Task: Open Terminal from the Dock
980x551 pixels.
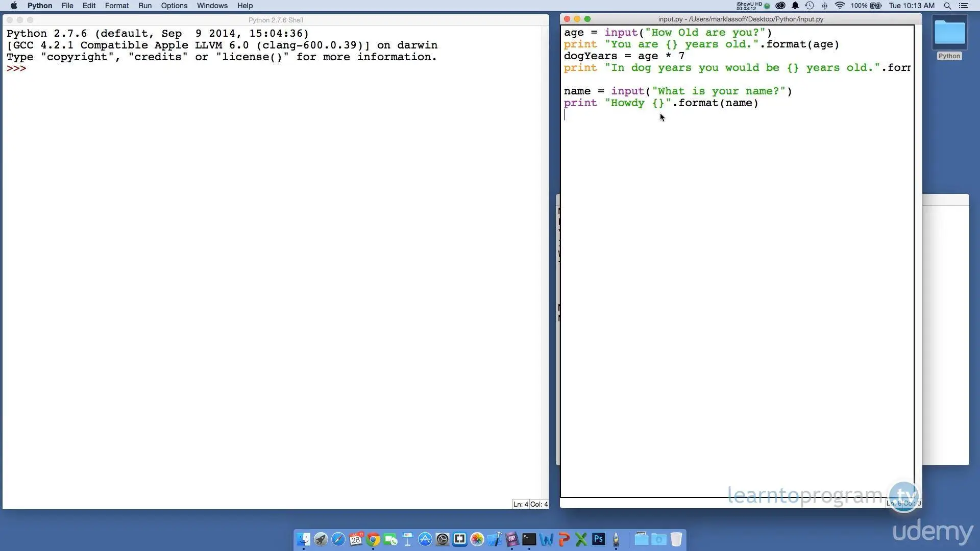Action: 529,539
